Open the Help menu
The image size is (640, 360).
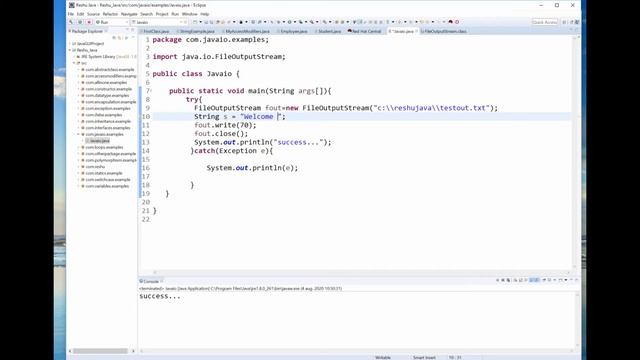tap(205, 14)
